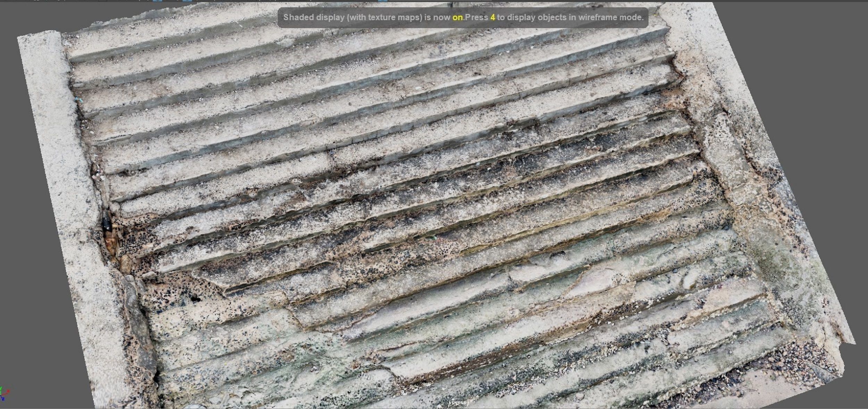Click the persp camera label
Screen dimensions: 868x409
[x=458, y=402]
